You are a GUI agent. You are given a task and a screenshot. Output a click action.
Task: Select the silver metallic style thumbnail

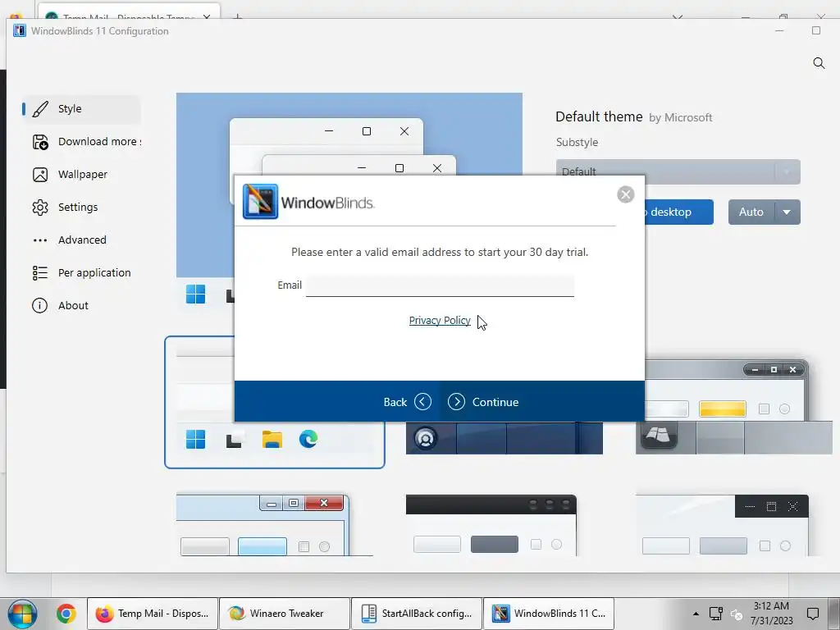[x=734, y=407]
